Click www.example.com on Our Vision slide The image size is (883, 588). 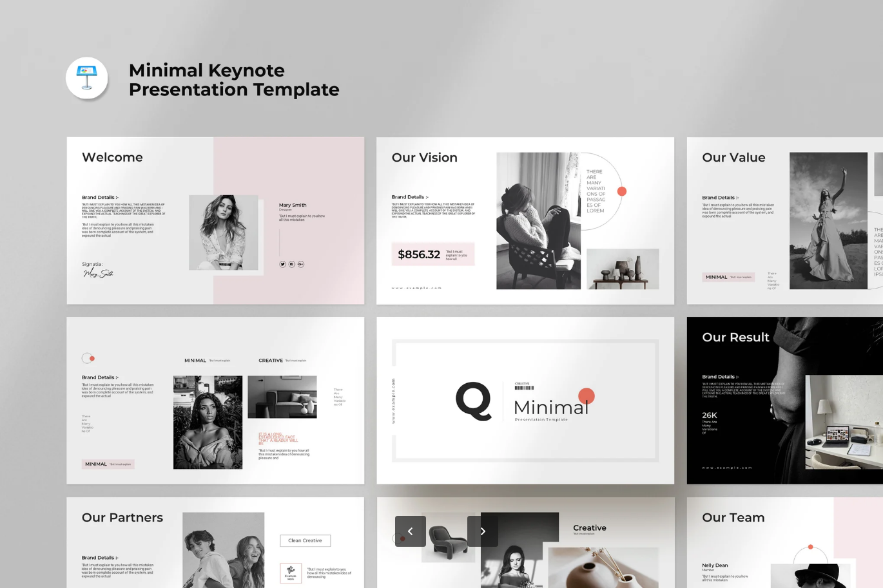click(417, 288)
